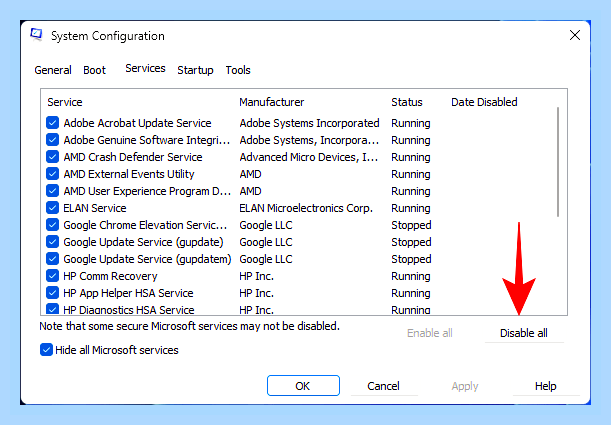Uncheck Adobe Acrobat Update Service checkbox

tap(53, 123)
